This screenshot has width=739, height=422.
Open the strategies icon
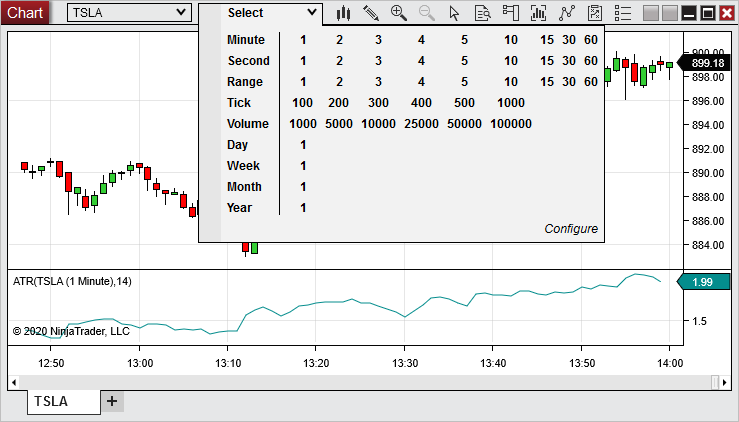pyautogui.click(x=595, y=13)
